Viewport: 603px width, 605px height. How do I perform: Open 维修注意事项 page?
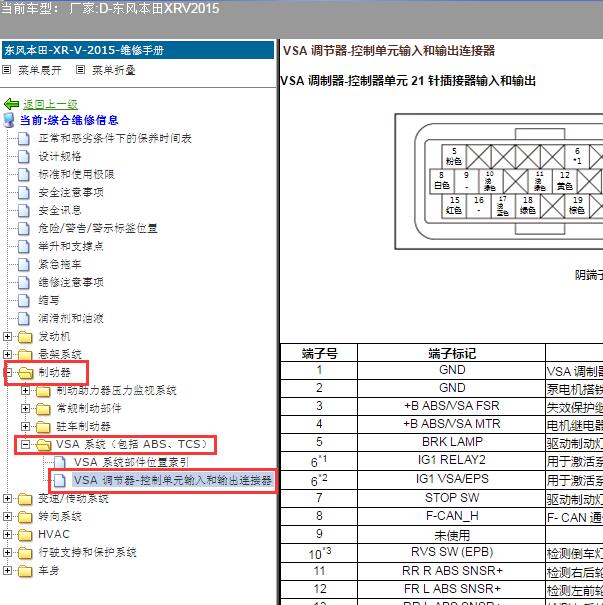coord(71,282)
